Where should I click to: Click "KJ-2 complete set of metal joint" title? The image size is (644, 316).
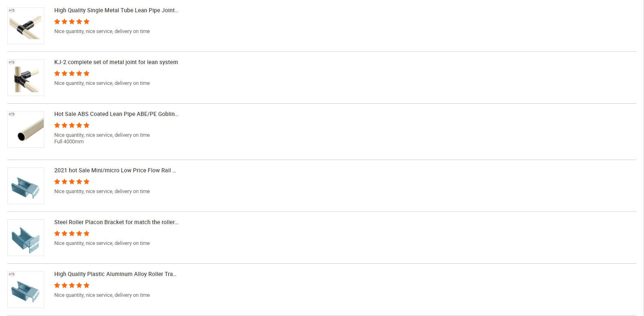(x=116, y=62)
